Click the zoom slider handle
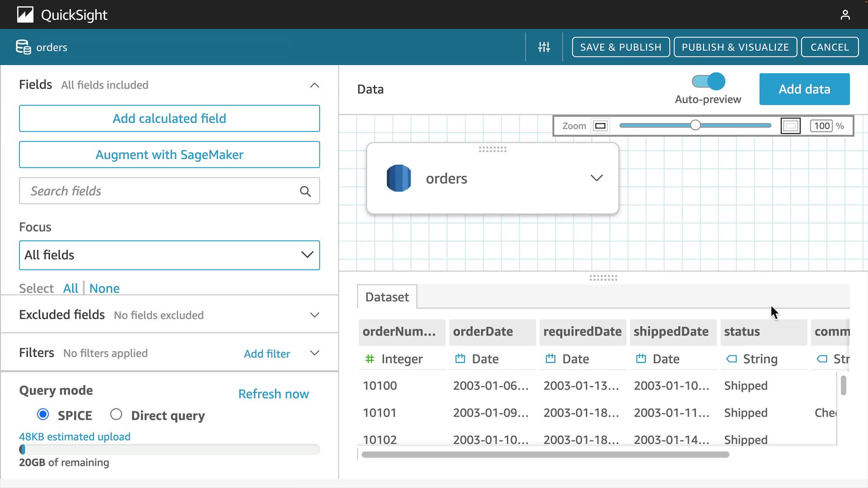 click(x=695, y=125)
